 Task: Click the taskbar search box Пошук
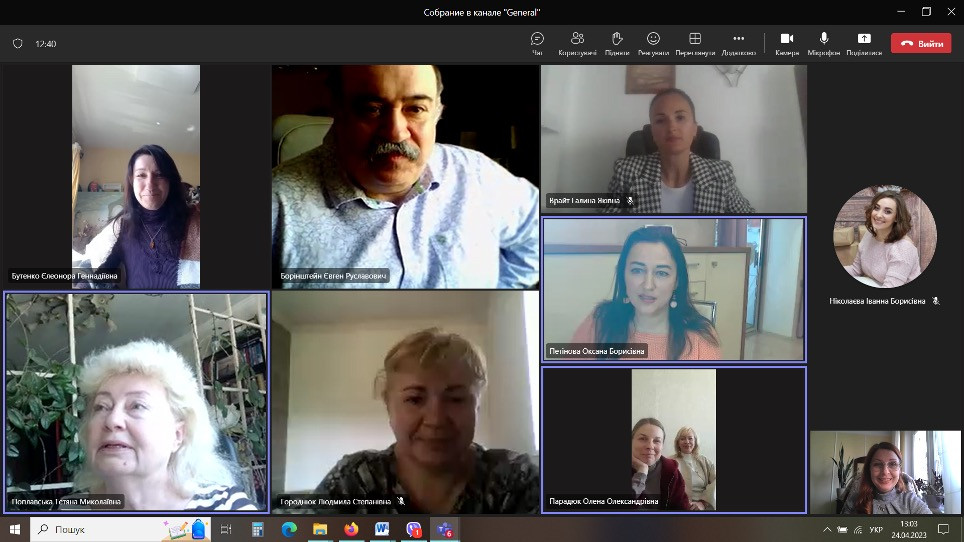120,529
